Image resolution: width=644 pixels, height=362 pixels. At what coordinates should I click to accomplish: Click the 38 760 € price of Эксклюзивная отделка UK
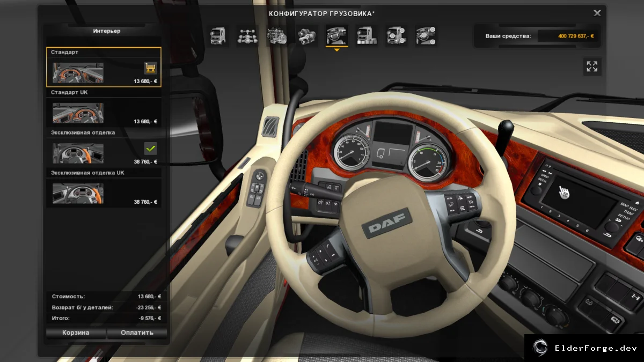click(145, 202)
